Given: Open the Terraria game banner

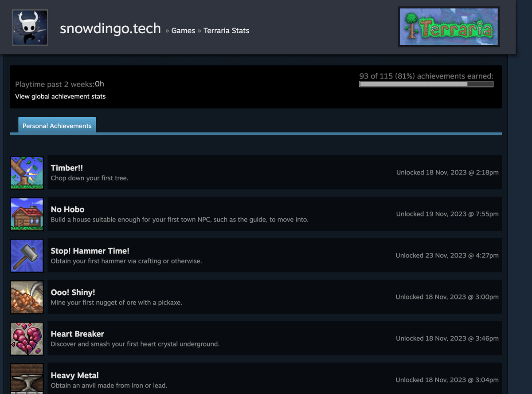Looking at the screenshot, I should tap(448, 28).
